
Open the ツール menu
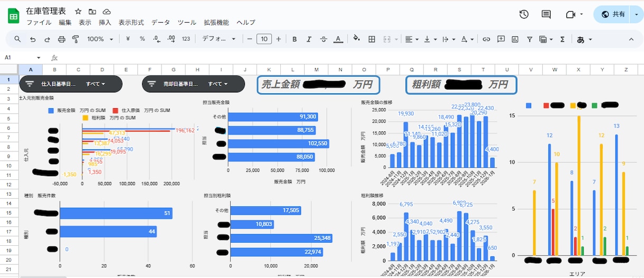(x=187, y=23)
